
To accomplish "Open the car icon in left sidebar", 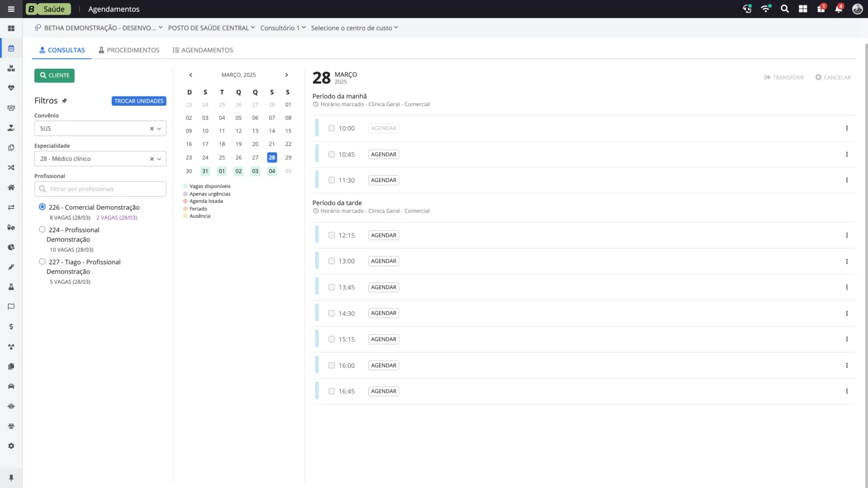I will tap(11, 386).
